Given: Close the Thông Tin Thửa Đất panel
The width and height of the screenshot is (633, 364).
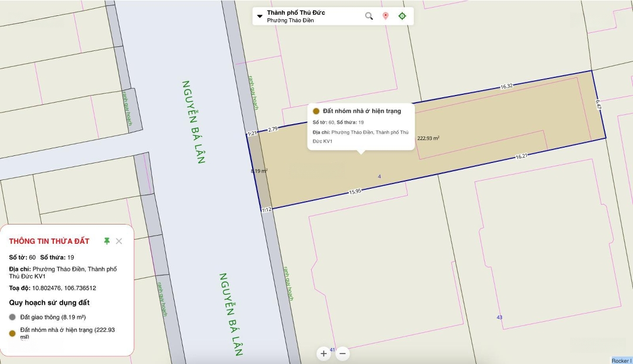Looking at the screenshot, I should point(119,241).
